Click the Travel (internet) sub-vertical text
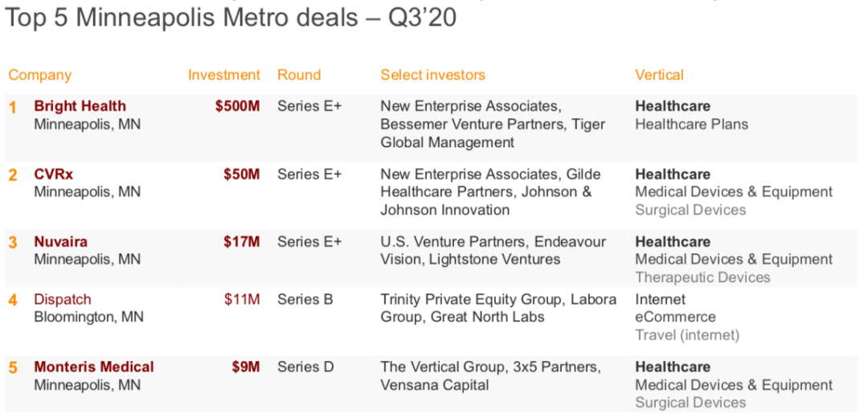The image size is (868, 414). point(687,335)
